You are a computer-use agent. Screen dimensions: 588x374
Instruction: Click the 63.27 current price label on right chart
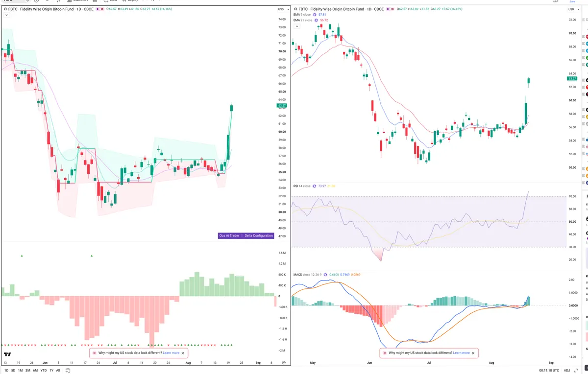click(572, 78)
